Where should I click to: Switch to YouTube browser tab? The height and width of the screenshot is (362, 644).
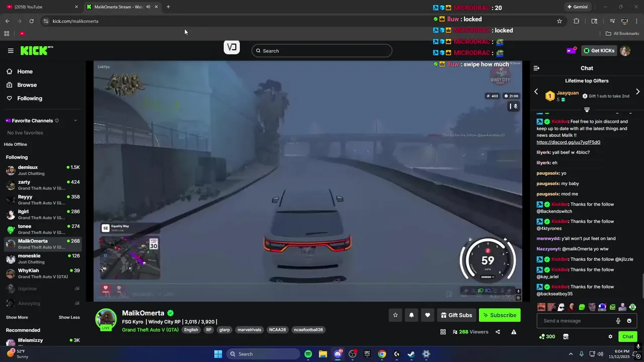coord(42,7)
